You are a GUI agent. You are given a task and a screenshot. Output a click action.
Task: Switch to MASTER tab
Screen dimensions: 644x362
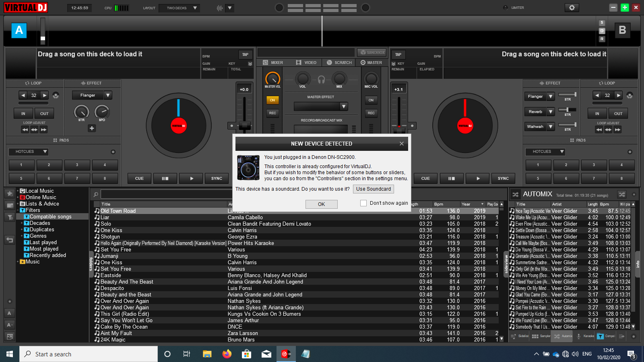point(371,63)
